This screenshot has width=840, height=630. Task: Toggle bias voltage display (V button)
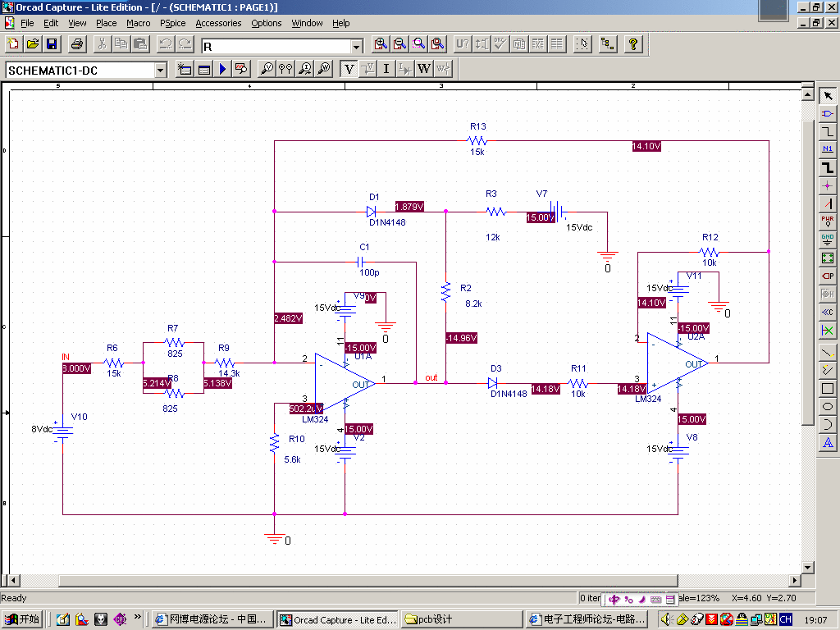tap(349, 69)
